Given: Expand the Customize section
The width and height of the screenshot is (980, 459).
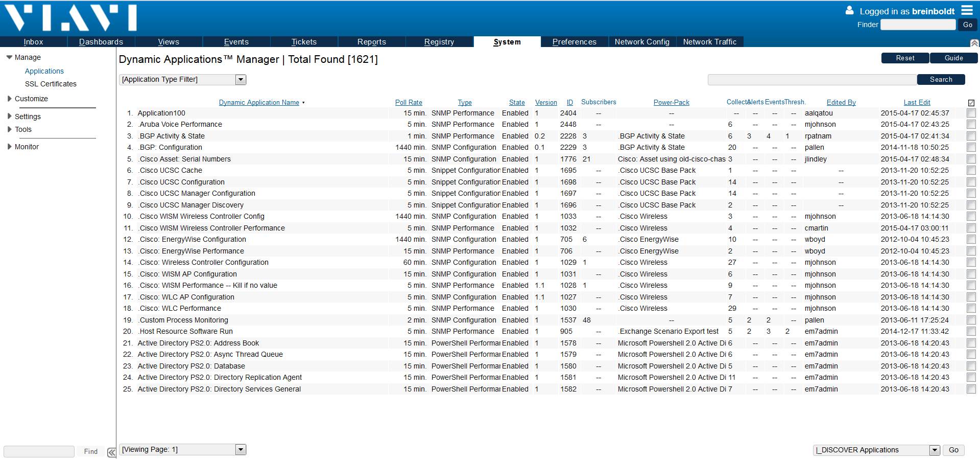Looking at the screenshot, I should click(9, 99).
